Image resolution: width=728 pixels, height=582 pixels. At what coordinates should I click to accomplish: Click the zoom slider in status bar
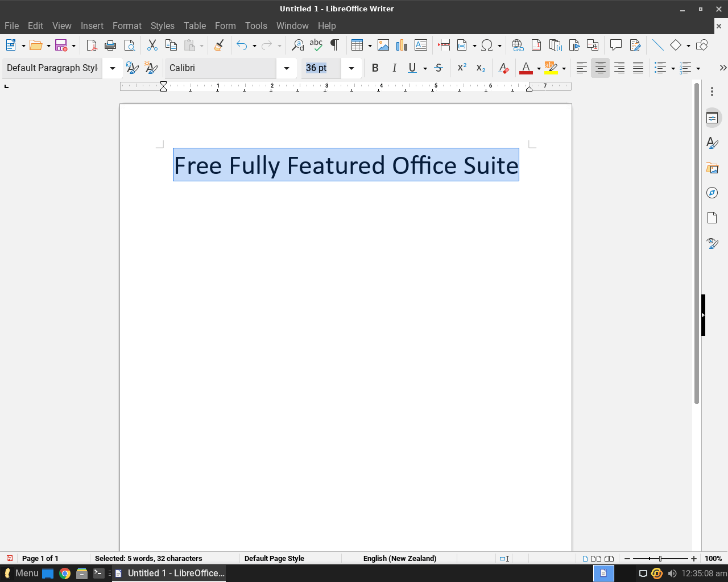(660, 559)
